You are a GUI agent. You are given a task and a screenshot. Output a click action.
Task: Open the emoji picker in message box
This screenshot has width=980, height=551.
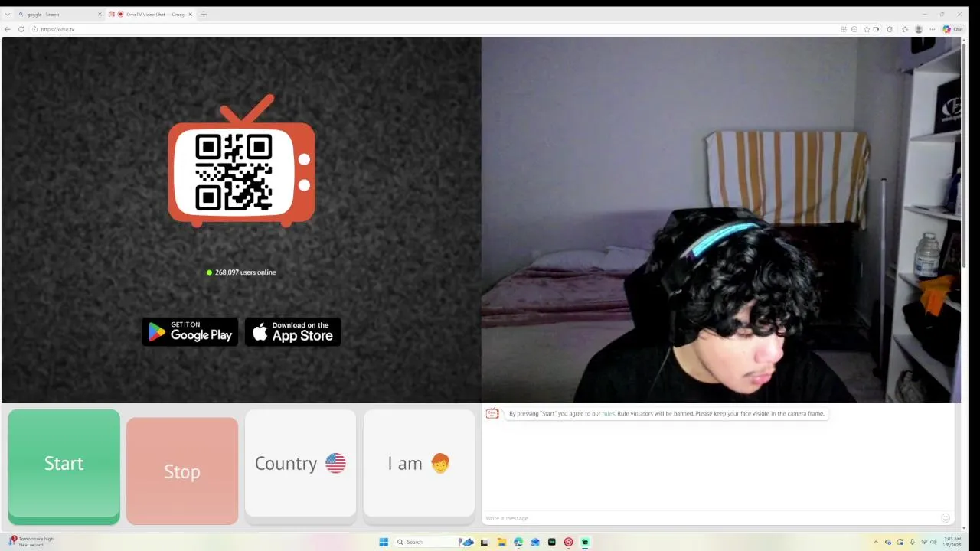(946, 518)
